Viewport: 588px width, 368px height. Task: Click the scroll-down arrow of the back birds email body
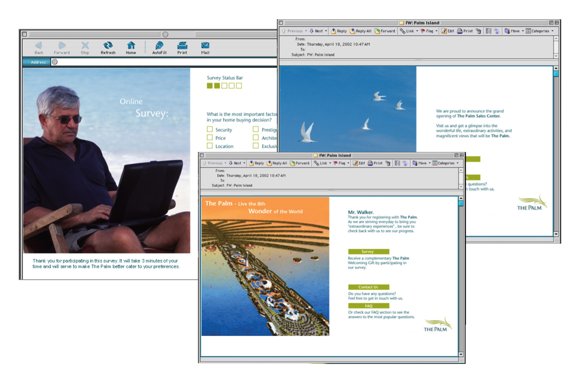pos(556,234)
